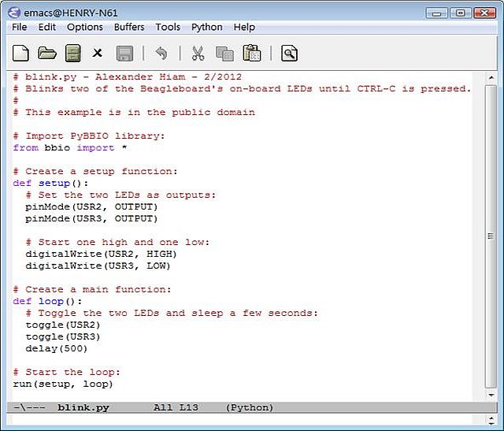
Task: Click the 'delay(500)' line
Action: [x=56, y=348]
